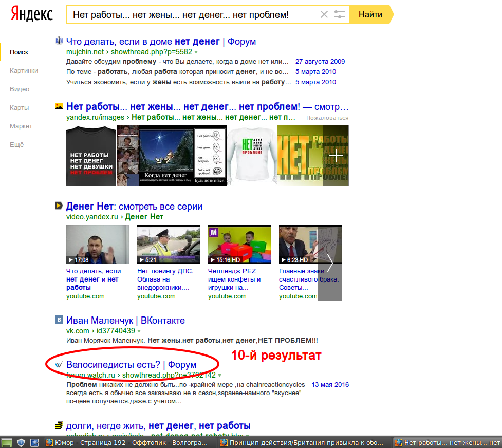Play the 15:16 HD PEZ video thumbnail

(x=239, y=245)
